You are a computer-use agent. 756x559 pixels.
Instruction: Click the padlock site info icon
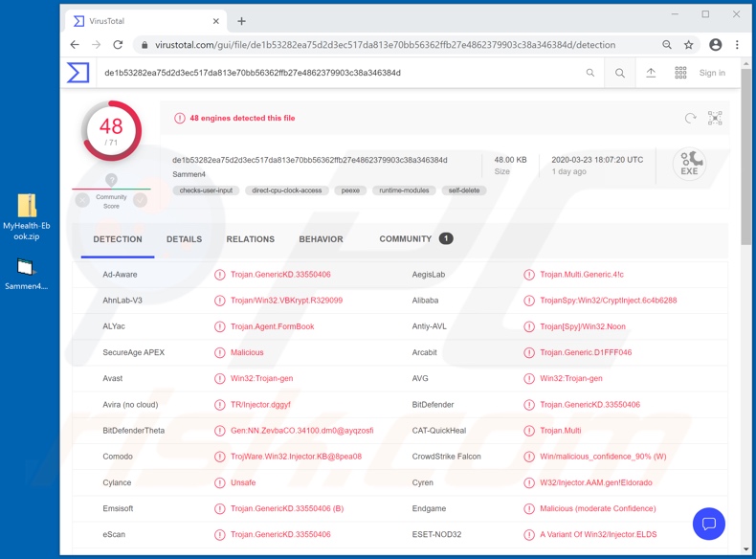[x=145, y=45]
